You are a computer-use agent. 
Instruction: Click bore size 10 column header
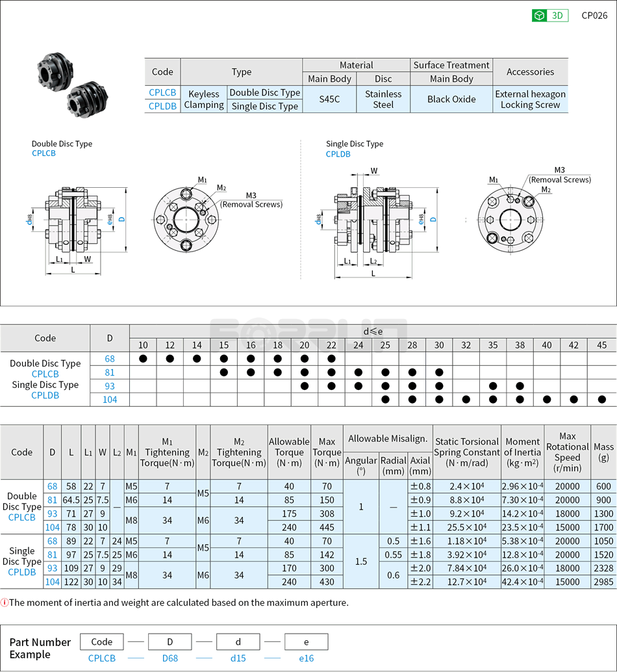tap(143, 345)
